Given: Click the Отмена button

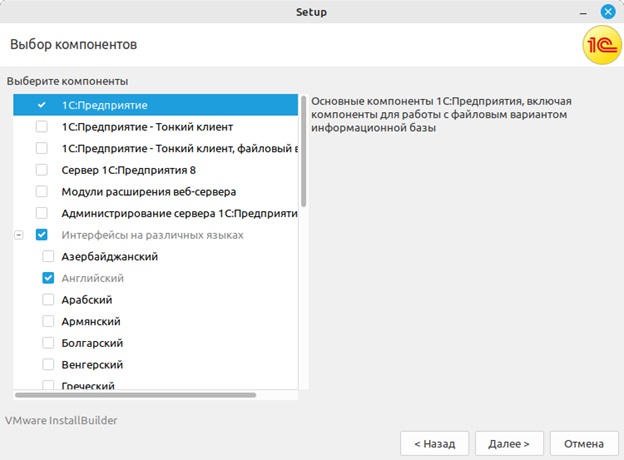Looking at the screenshot, I should point(583,443).
